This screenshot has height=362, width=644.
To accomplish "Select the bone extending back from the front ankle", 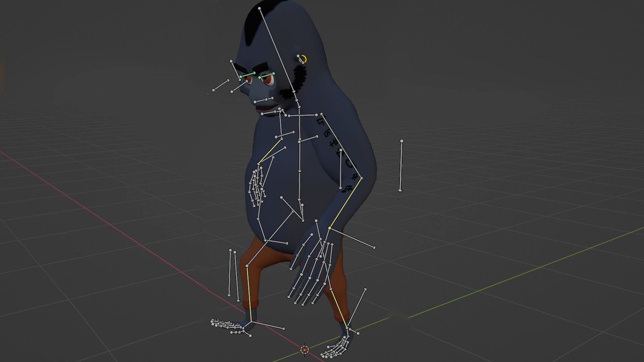I will click(x=268, y=325).
